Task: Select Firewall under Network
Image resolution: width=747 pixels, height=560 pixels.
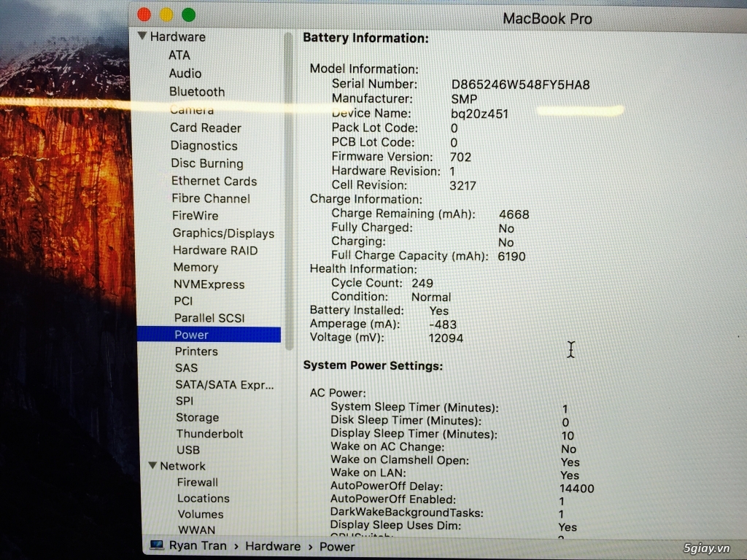Action: [x=197, y=483]
